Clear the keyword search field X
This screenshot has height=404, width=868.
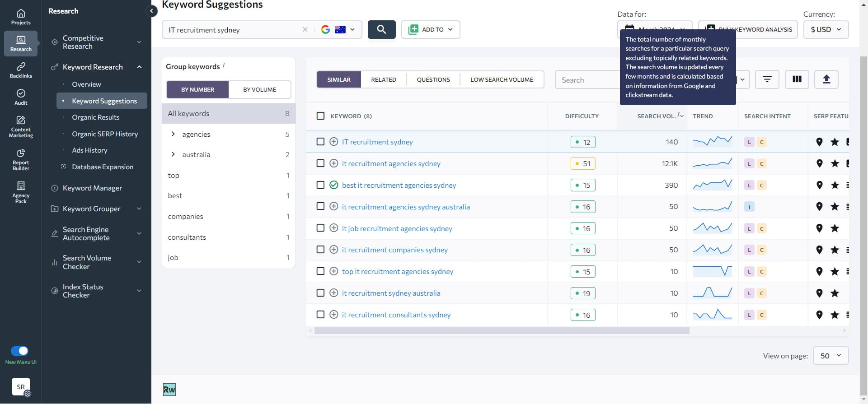[x=305, y=29]
